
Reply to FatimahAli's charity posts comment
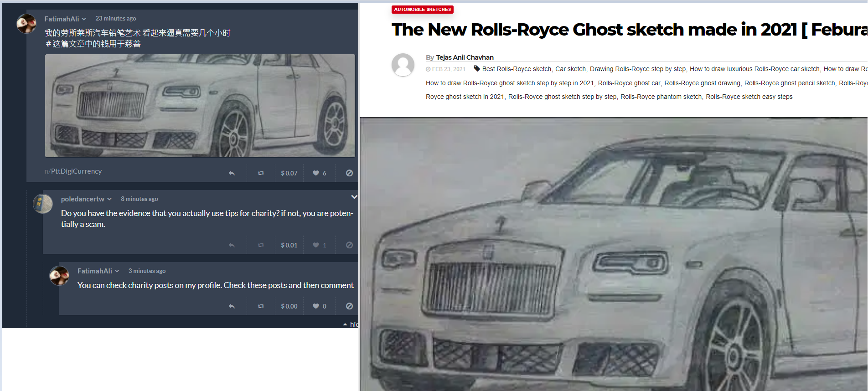(x=232, y=306)
